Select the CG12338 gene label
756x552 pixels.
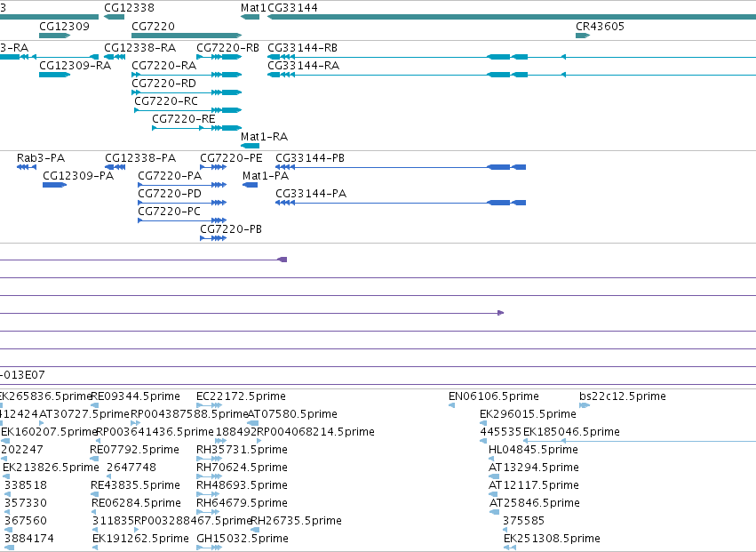pyautogui.click(x=129, y=8)
